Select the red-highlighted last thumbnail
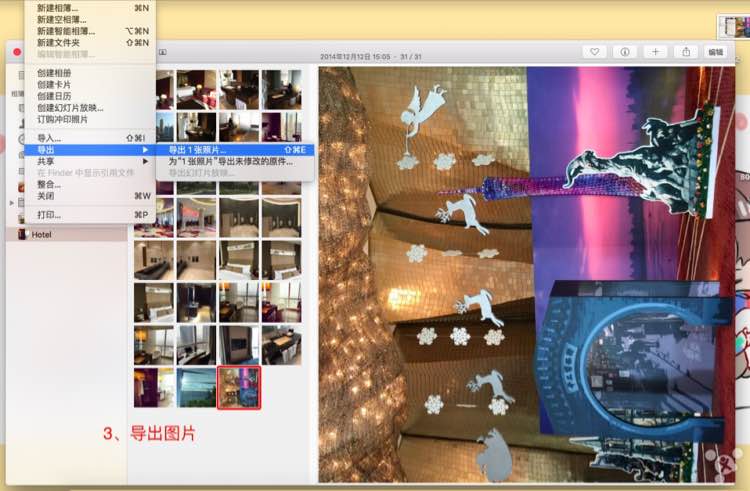The height and width of the screenshot is (491, 750). [239, 388]
